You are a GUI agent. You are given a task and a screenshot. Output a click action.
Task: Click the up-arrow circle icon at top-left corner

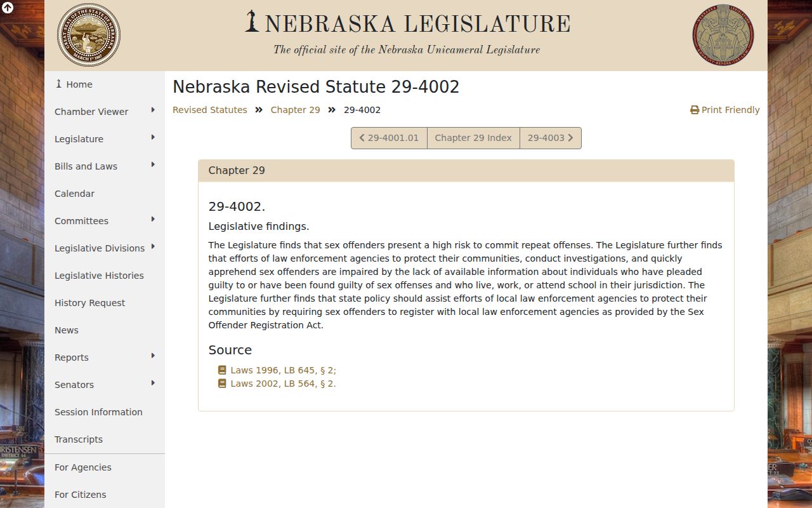tap(8, 8)
